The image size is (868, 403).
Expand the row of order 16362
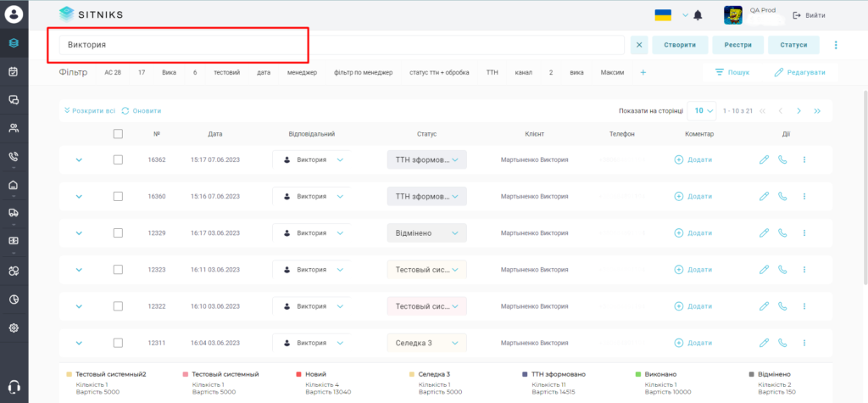click(79, 160)
